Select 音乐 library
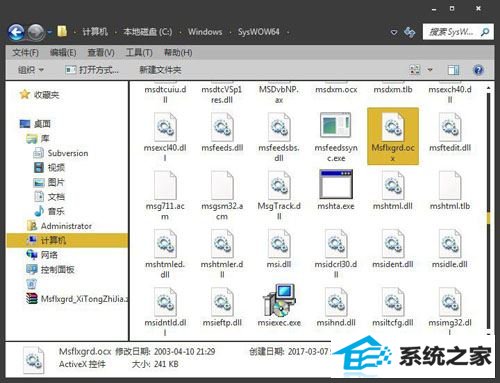 [x=49, y=211]
